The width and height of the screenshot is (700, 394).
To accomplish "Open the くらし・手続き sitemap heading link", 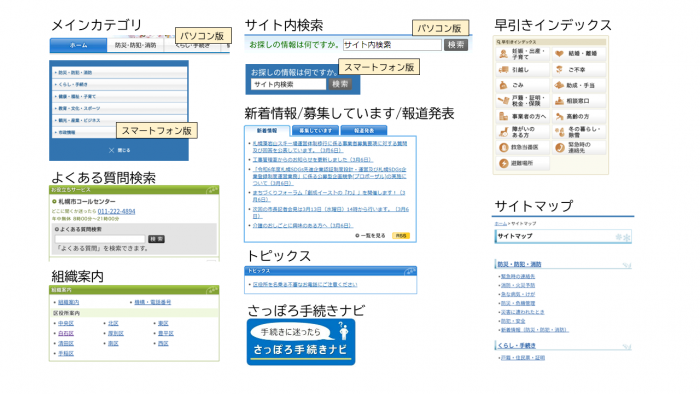I will pyautogui.click(x=517, y=345).
